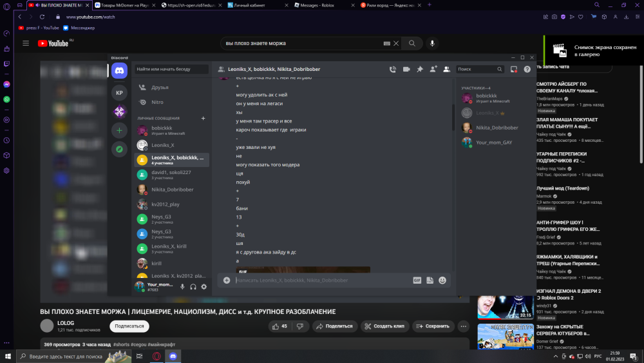This screenshot has height=363, width=644.
Task: Open the more actions ellipsis under video
Action: click(463, 326)
